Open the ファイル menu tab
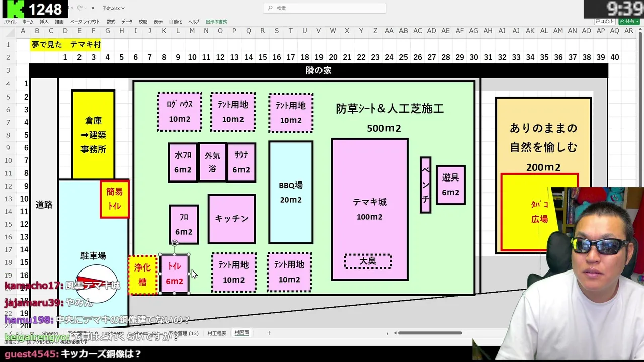This screenshot has width=644, height=362. pyautogui.click(x=10, y=22)
